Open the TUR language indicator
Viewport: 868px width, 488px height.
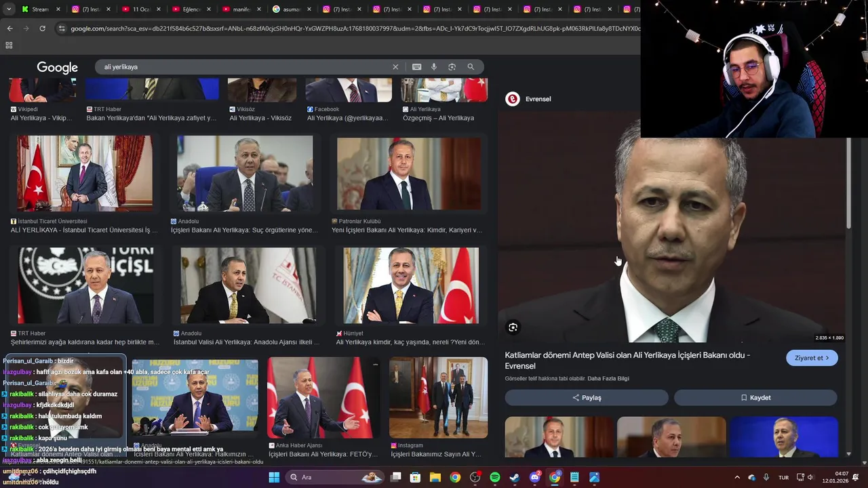pos(783,477)
